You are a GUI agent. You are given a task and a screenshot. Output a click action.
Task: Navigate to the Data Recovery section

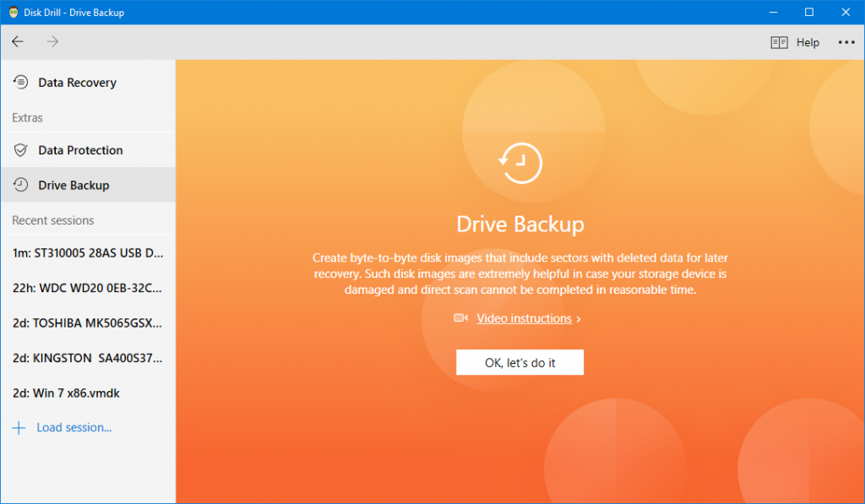click(78, 82)
